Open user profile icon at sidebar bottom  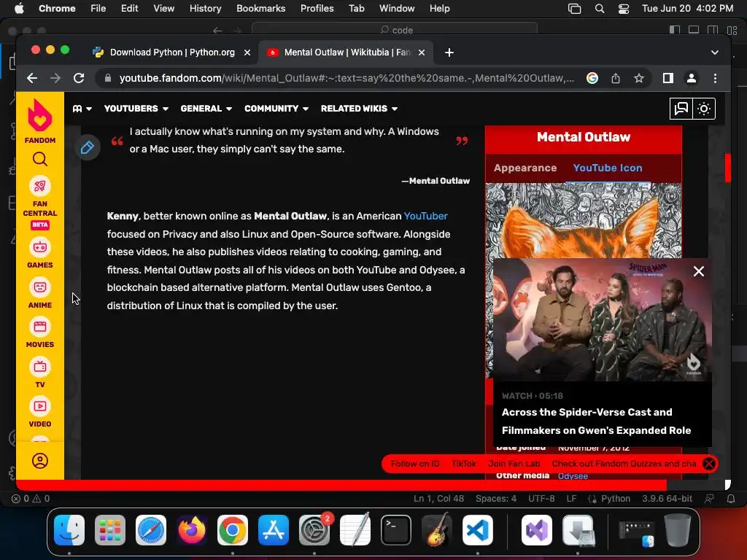[40, 461]
